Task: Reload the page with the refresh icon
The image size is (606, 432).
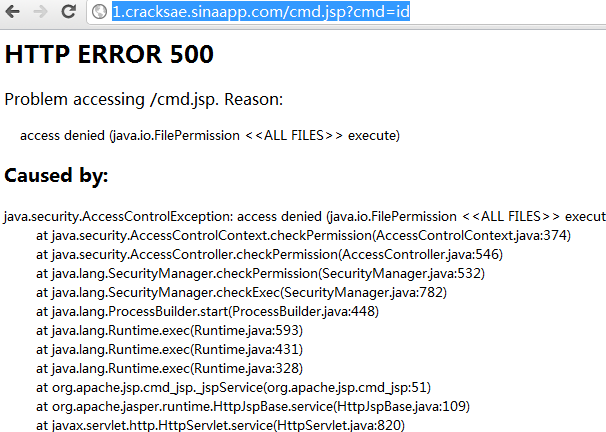Action: click(x=68, y=12)
